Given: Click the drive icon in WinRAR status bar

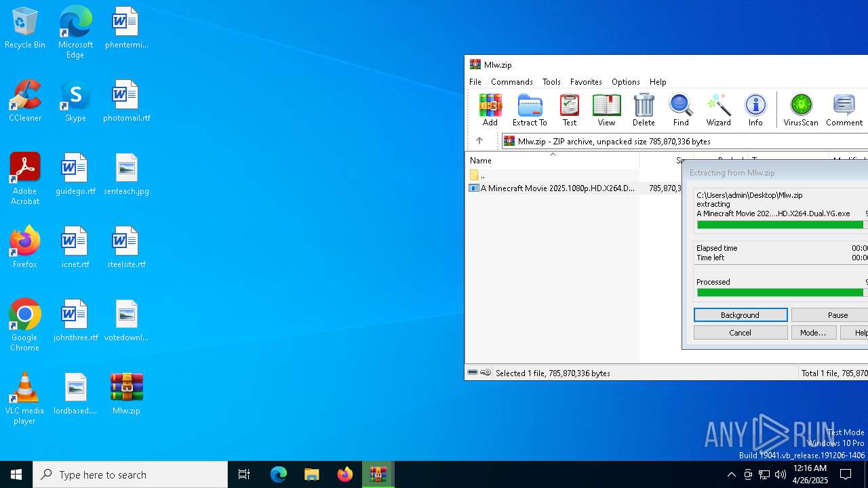Looking at the screenshot, I should (473, 373).
